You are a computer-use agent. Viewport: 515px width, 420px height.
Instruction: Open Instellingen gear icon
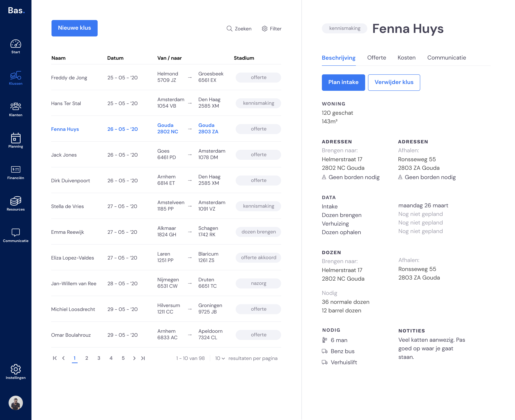[x=16, y=369]
